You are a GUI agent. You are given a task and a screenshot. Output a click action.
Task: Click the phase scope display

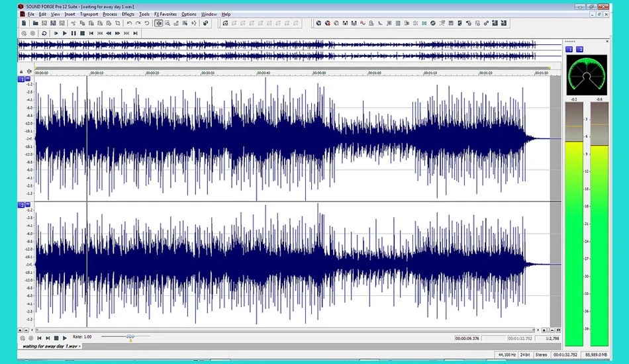(x=587, y=75)
